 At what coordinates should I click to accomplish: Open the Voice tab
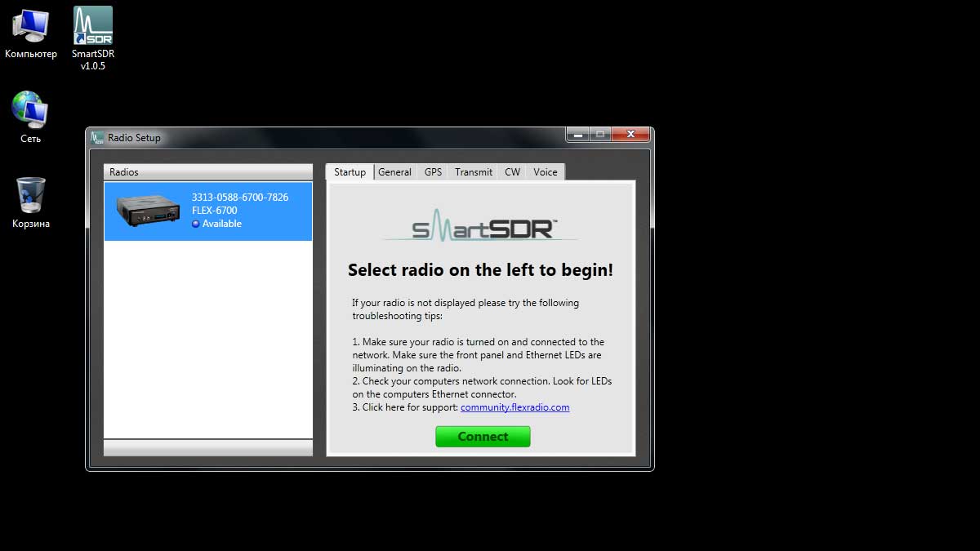[x=546, y=172]
